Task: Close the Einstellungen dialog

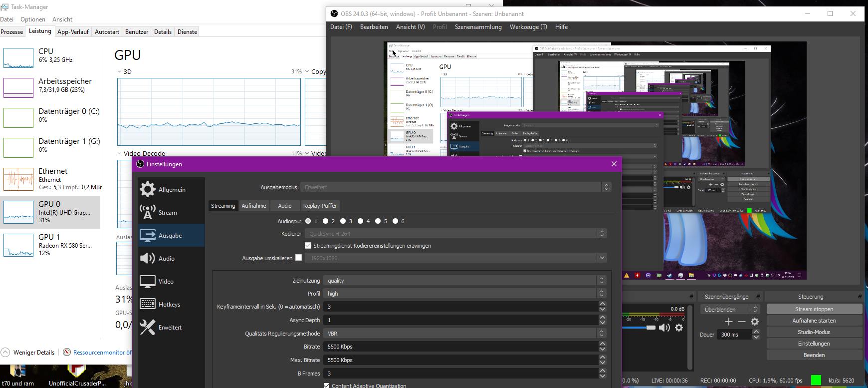Action: [614, 164]
